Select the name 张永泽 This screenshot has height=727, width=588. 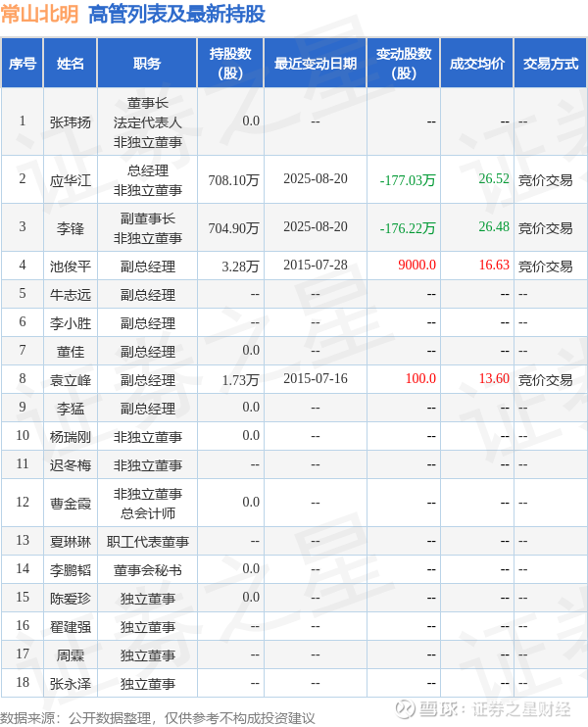(71, 684)
